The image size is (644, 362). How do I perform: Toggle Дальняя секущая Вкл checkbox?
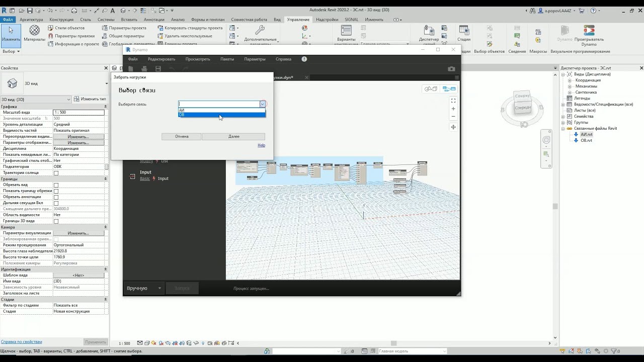[x=56, y=203]
